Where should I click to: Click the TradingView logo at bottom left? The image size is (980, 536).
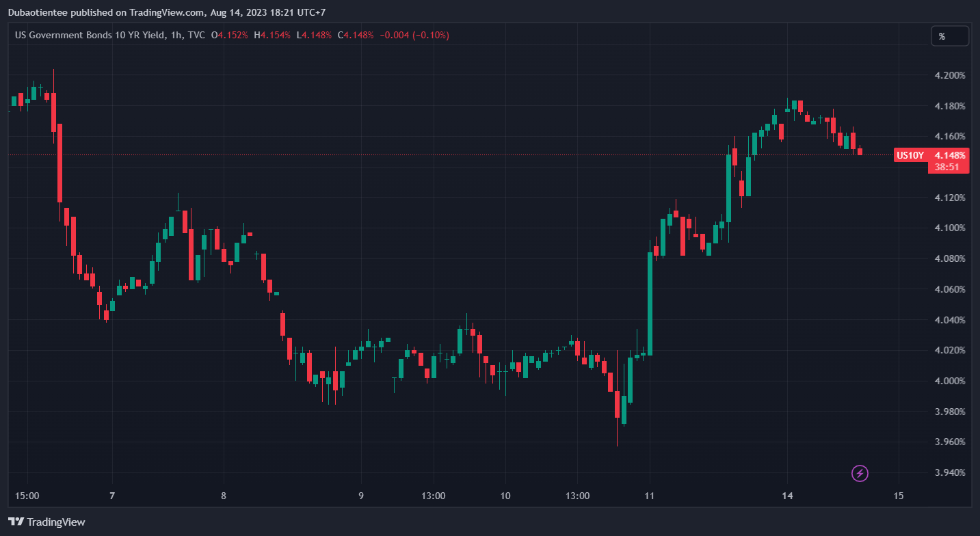47,522
